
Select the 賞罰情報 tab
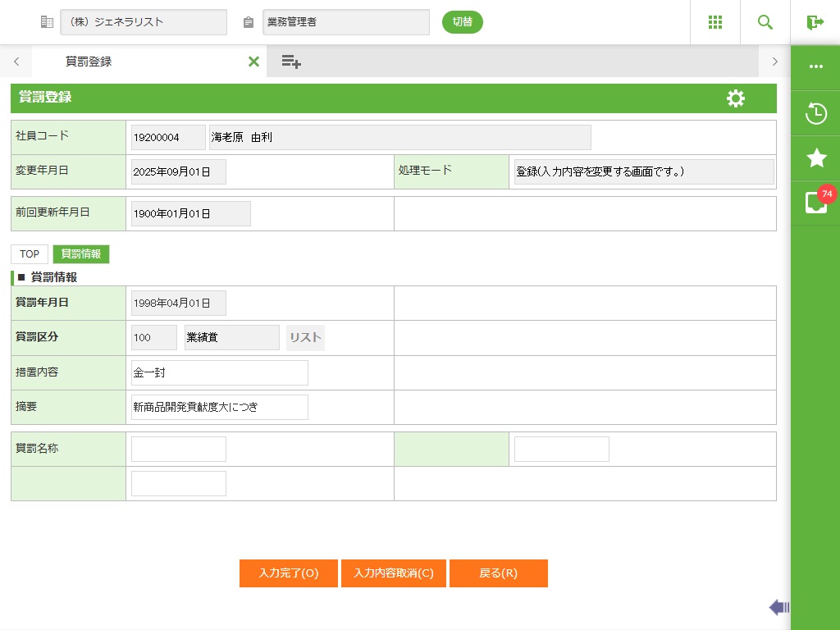click(81, 254)
